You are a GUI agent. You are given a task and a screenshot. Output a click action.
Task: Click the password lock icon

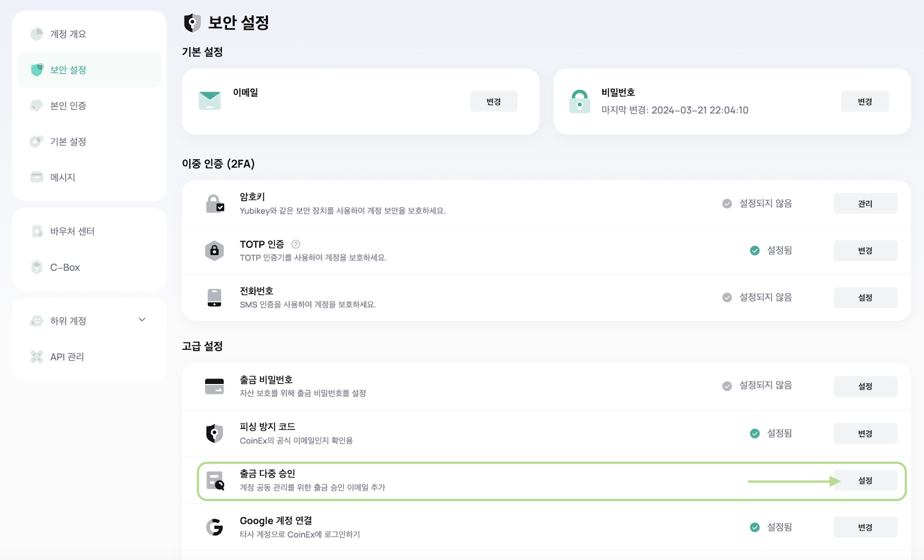click(x=579, y=101)
